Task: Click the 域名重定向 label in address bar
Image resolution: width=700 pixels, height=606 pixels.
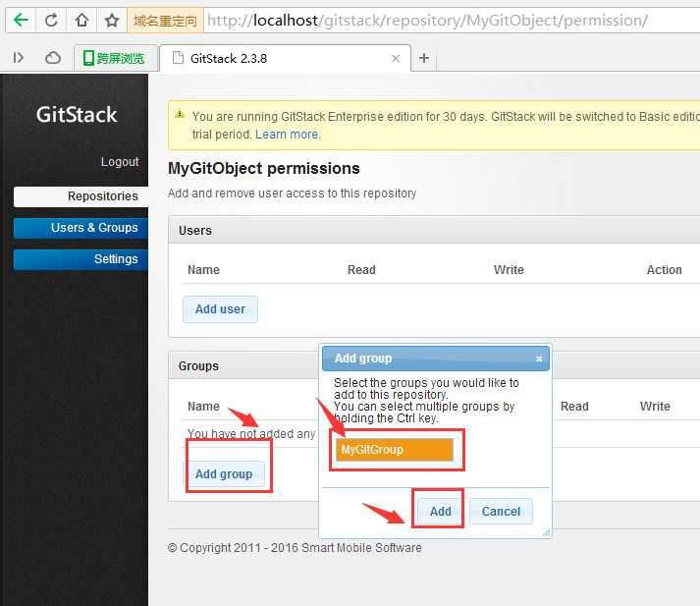Action: pyautogui.click(x=165, y=21)
